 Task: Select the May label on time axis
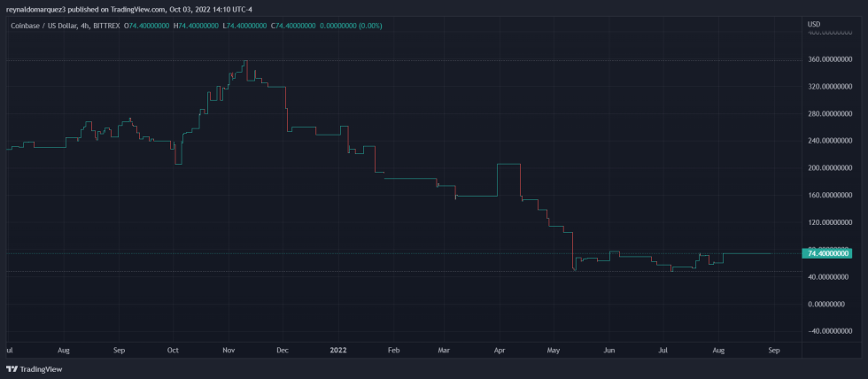554,350
